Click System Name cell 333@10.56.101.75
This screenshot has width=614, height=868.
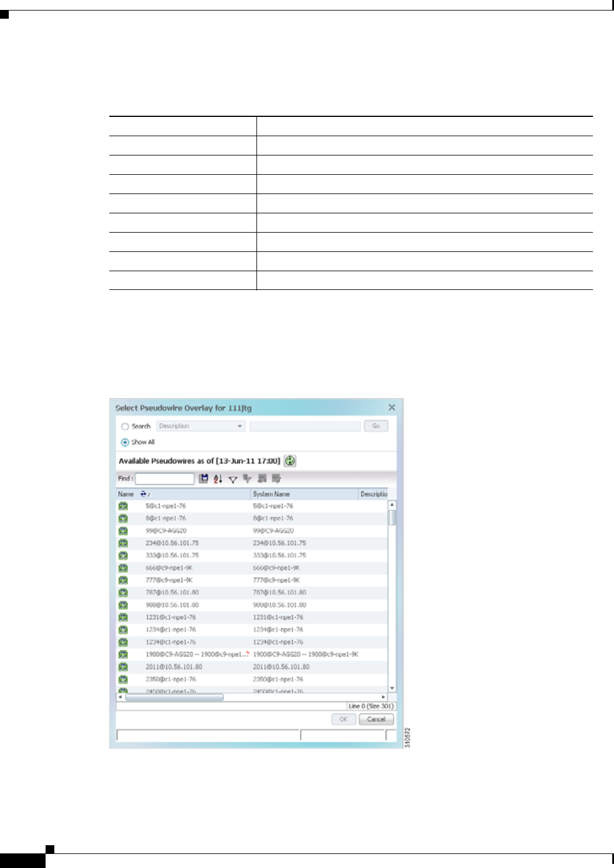(x=280, y=555)
